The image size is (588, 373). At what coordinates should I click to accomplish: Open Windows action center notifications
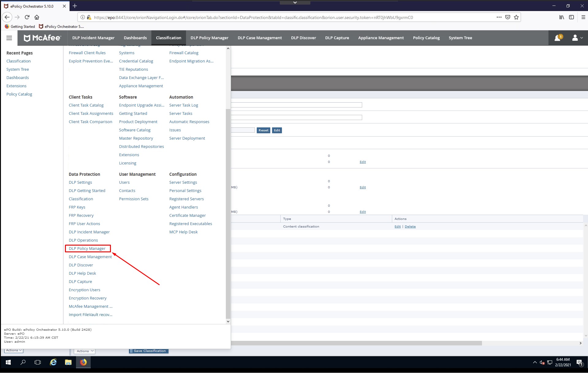point(579,363)
